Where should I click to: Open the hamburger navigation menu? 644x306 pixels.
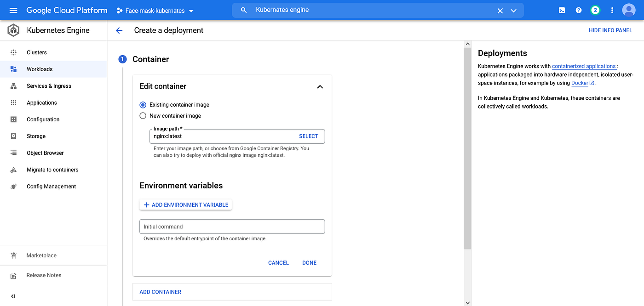click(x=13, y=10)
